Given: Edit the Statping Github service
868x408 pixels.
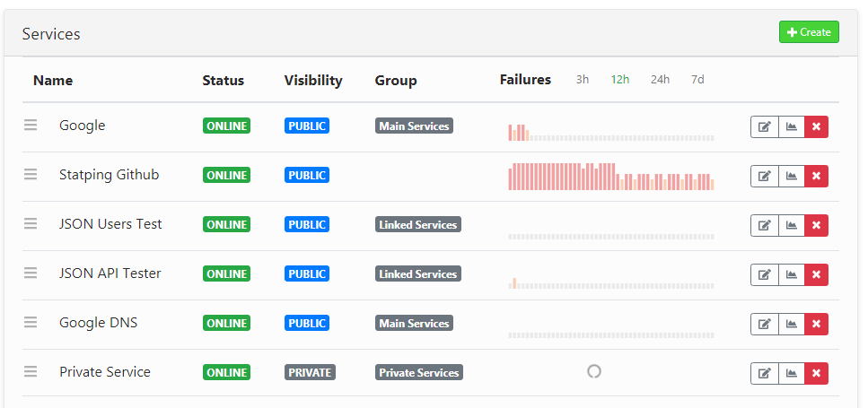Looking at the screenshot, I should [x=765, y=176].
